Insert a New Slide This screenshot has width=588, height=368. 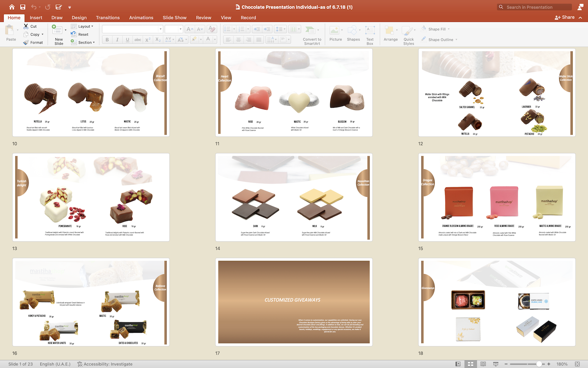pos(59,35)
